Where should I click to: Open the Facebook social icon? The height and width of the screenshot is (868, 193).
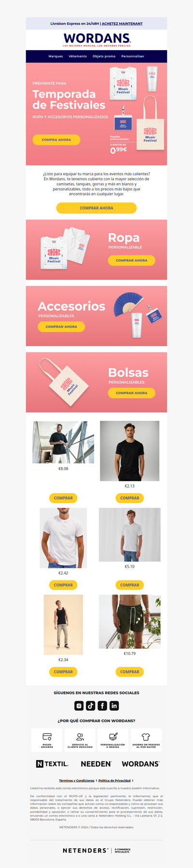click(x=102, y=705)
